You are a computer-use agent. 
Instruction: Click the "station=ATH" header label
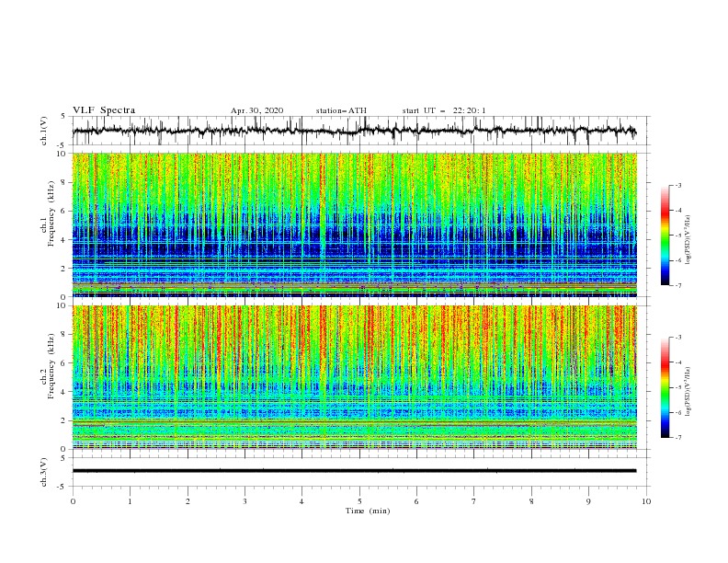tap(341, 110)
